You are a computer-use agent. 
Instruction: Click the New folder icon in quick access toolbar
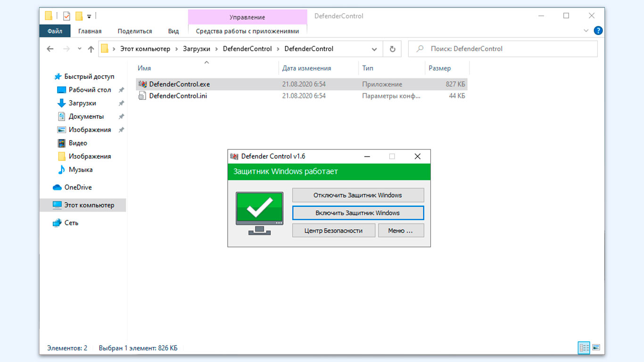79,16
